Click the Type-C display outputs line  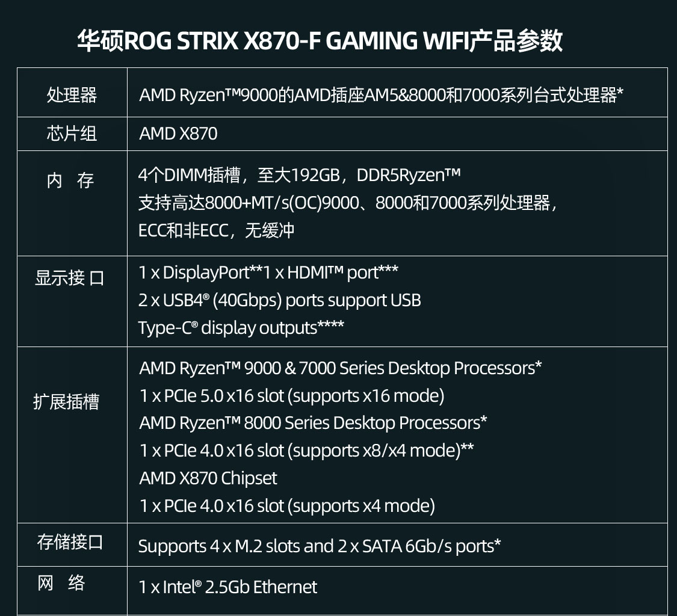pyautogui.click(x=241, y=327)
